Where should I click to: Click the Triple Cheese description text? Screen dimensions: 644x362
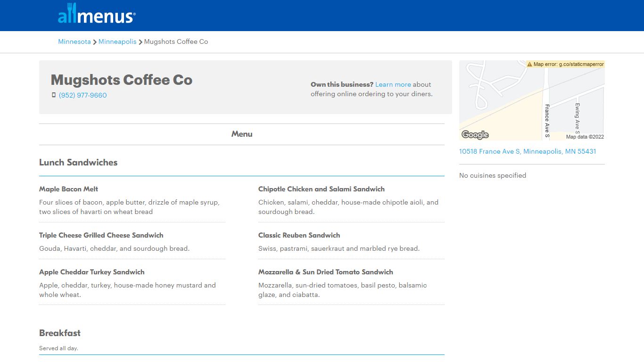click(x=115, y=248)
